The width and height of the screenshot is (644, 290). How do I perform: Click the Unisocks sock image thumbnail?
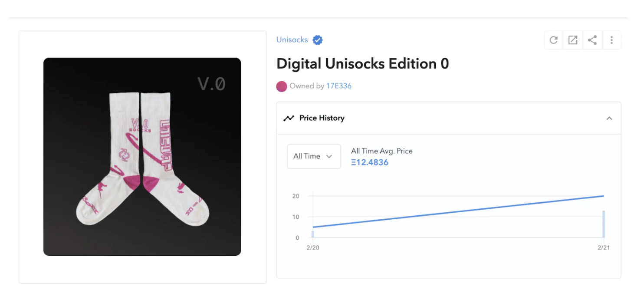coord(142,157)
